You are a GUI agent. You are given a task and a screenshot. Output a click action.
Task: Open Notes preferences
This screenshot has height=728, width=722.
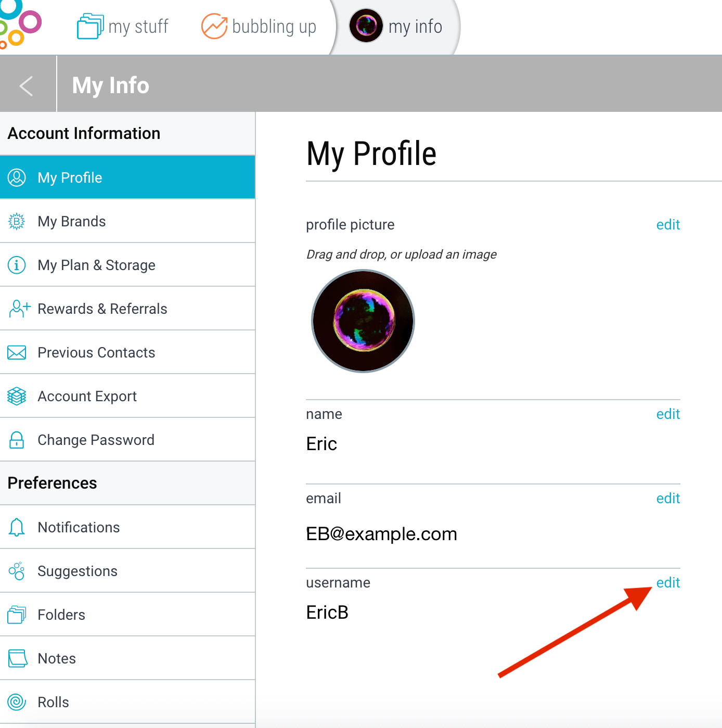click(127, 658)
